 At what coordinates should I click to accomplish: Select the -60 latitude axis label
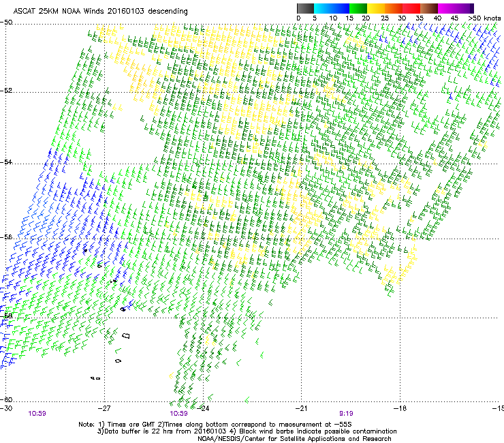pyautogui.click(x=6, y=400)
